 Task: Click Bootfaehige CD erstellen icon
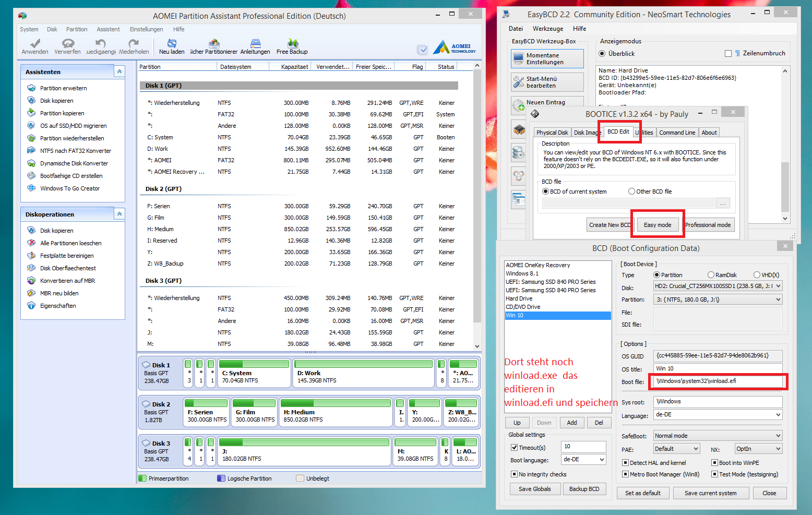click(31, 176)
